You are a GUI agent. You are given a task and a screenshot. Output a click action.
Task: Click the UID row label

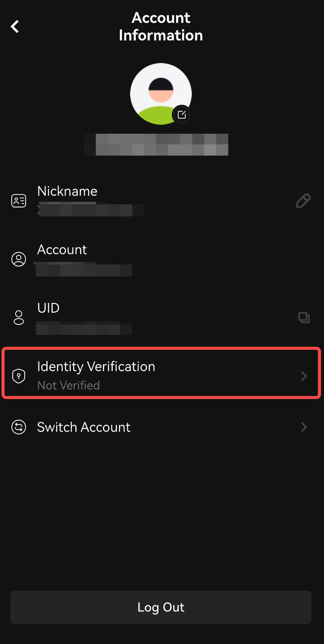[48, 308]
